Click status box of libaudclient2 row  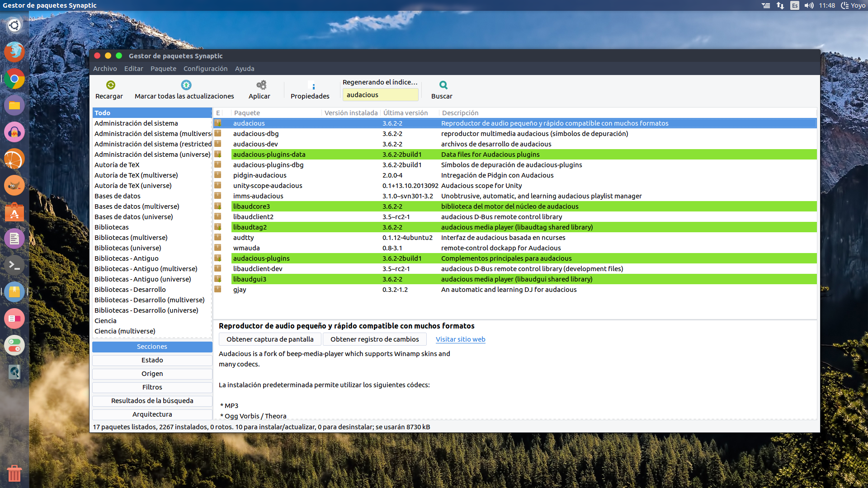point(218,216)
